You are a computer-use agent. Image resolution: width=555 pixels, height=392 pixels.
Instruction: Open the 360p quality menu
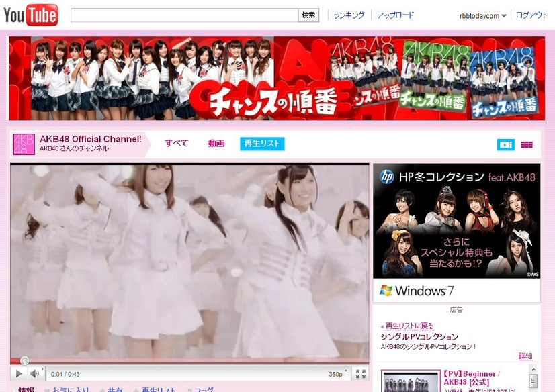[x=337, y=374]
